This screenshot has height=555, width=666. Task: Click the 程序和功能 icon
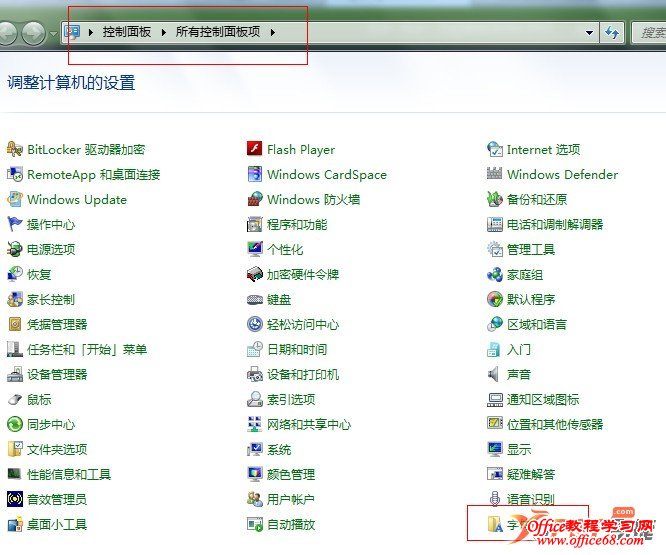click(x=255, y=224)
